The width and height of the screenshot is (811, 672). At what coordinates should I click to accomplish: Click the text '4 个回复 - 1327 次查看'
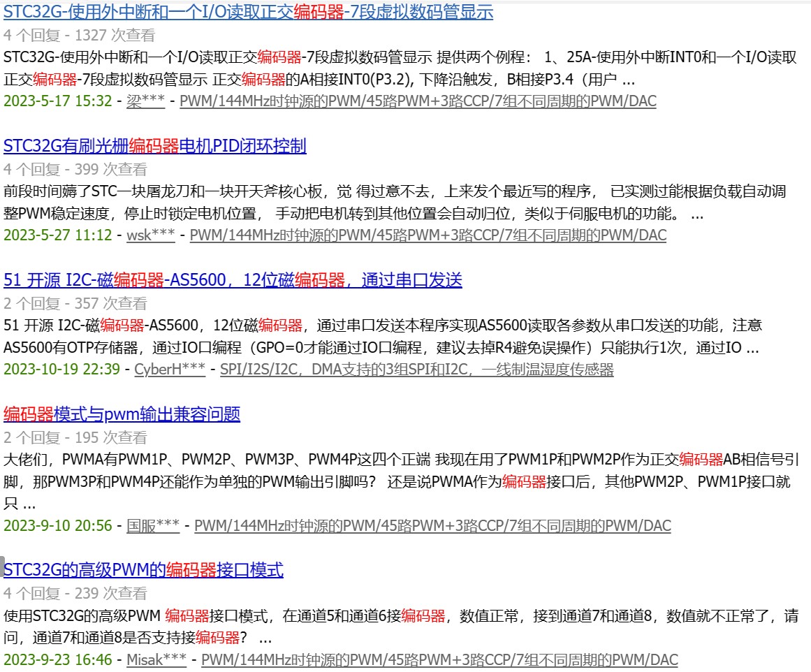pyautogui.click(x=79, y=35)
